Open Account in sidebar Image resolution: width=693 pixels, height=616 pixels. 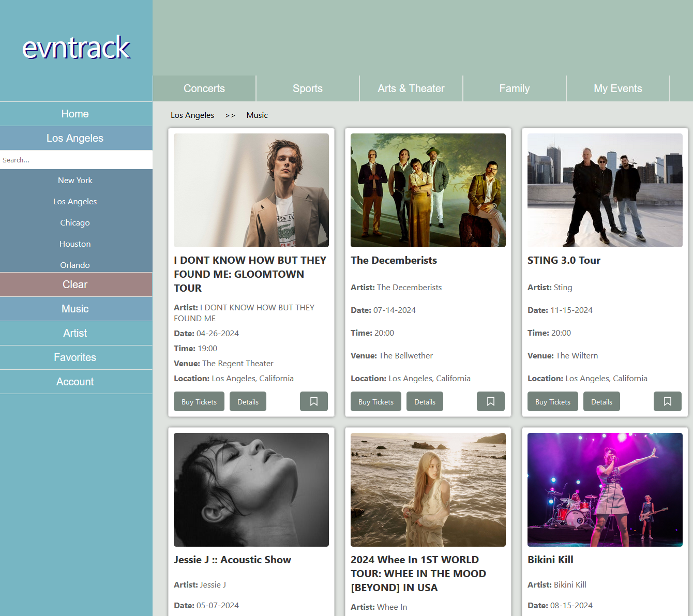click(76, 382)
